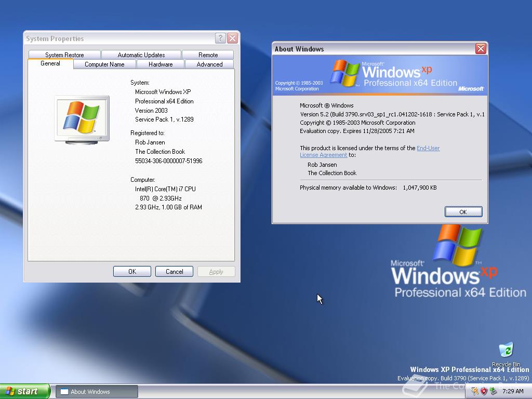Viewport: 532px width, 399px height.
Task: Click the Windows flag logo in About Windows banner
Action: (x=345, y=73)
